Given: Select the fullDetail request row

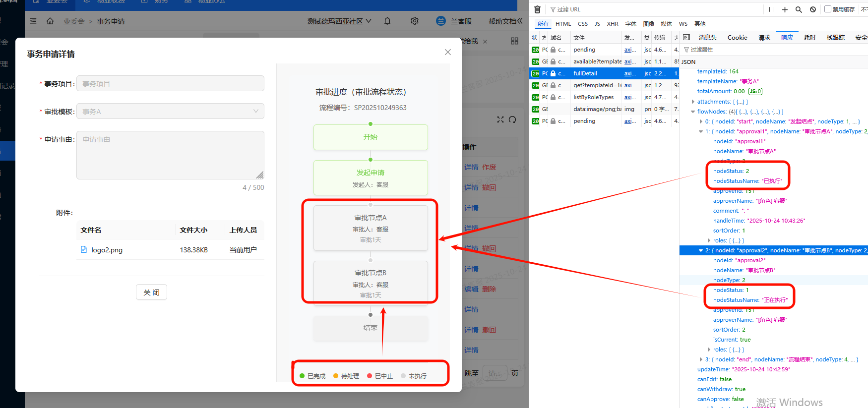Looking at the screenshot, I should pos(585,73).
